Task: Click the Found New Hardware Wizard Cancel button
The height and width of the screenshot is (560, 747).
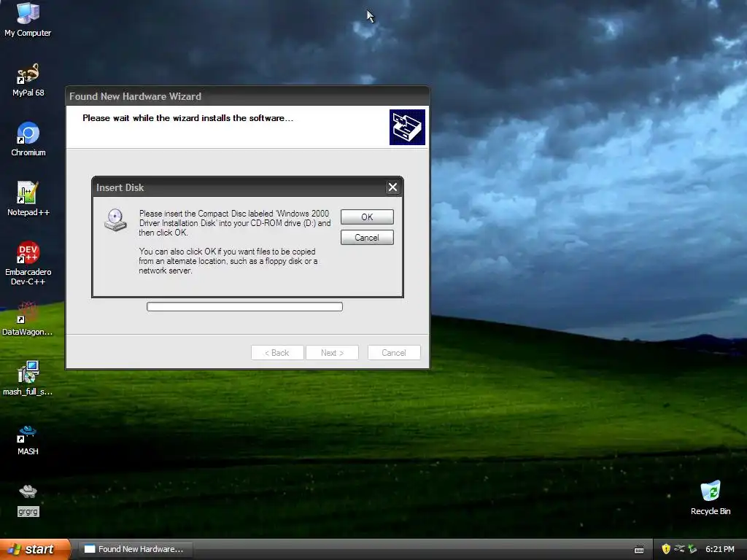Action: click(394, 353)
